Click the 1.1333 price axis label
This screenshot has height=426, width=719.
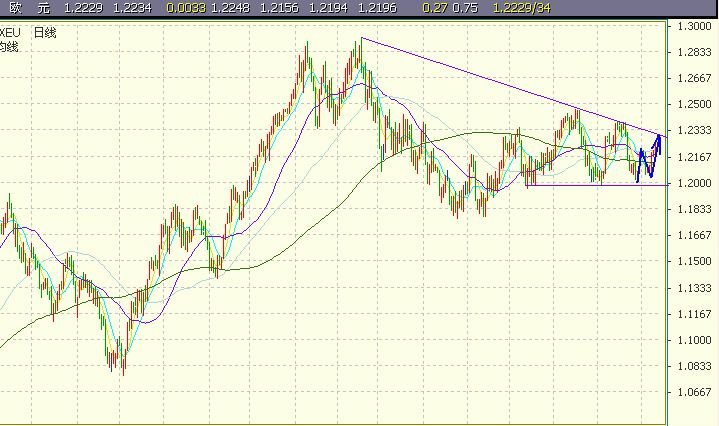click(x=694, y=288)
